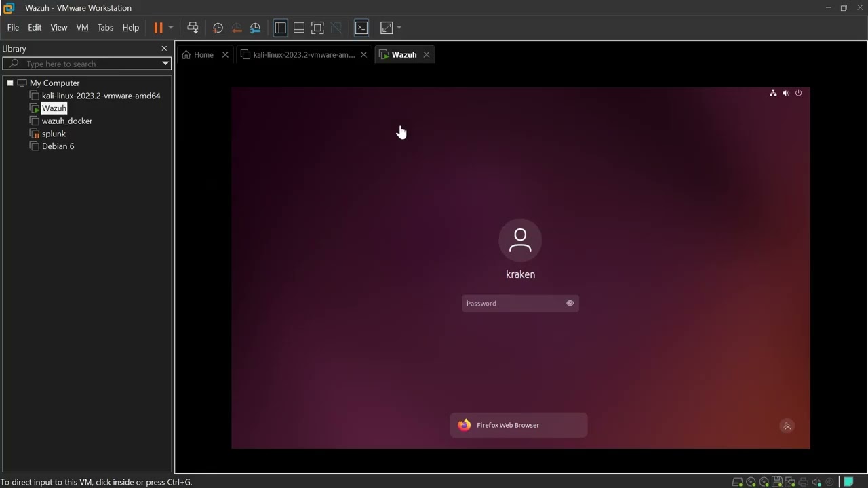Viewport: 868px width, 488px height.
Task: Select kali-linux-2023.2-vmware-amd64 in the library
Action: 101,96
